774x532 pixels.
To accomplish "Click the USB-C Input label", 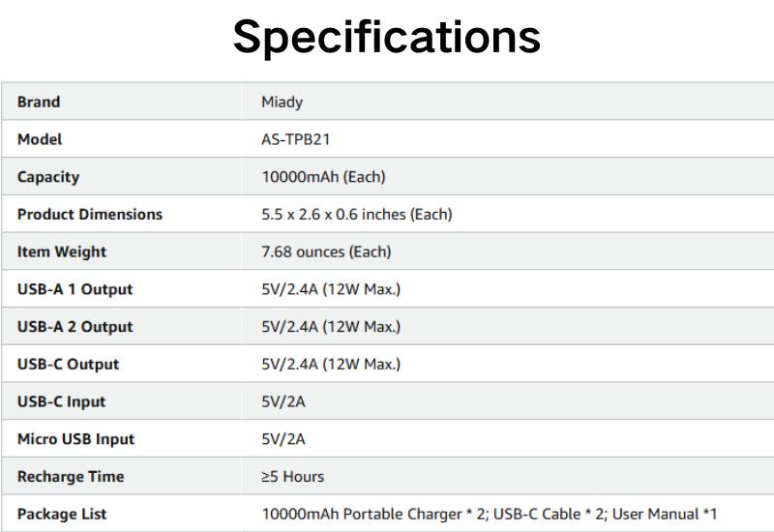I will [62, 401].
